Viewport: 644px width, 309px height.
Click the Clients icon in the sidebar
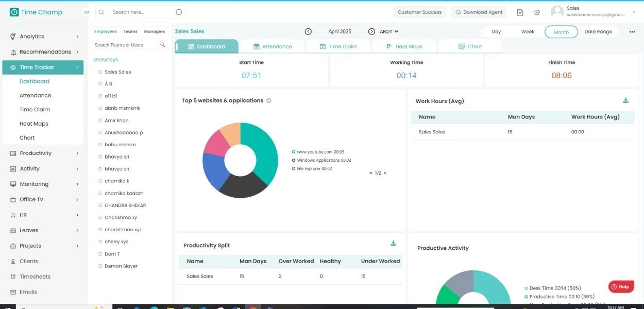[13, 262]
